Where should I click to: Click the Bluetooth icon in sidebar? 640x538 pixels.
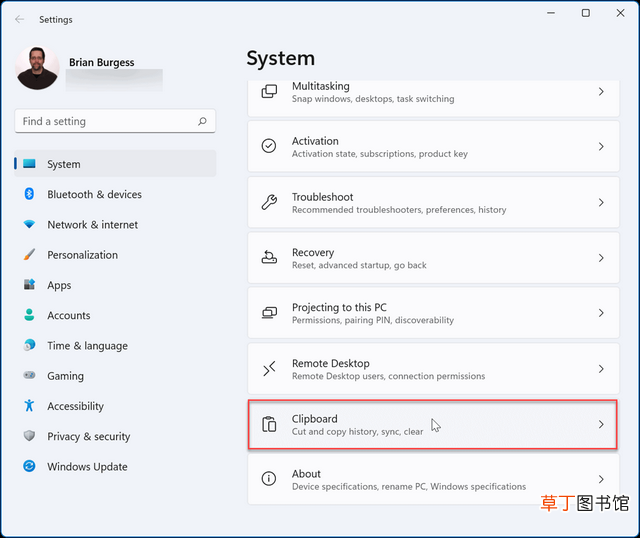coord(29,193)
